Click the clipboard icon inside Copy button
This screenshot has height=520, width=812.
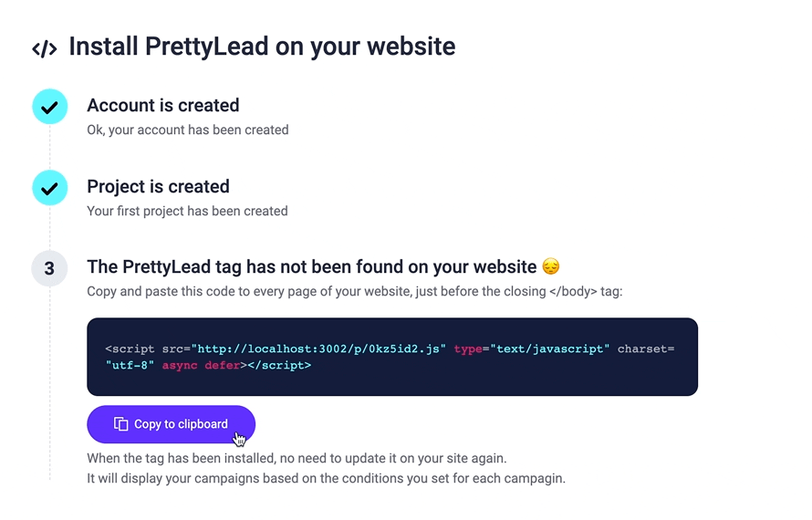(120, 424)
